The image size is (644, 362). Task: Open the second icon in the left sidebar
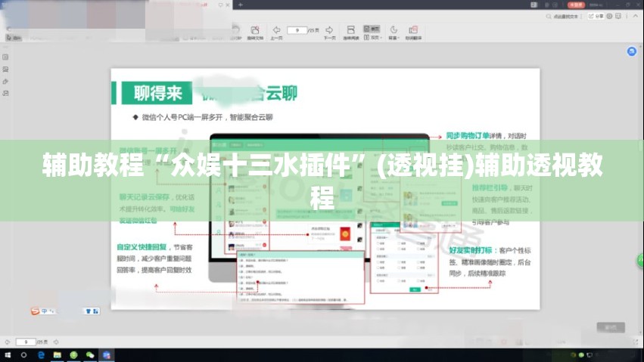pyautogui.click(x=5, y=70)
